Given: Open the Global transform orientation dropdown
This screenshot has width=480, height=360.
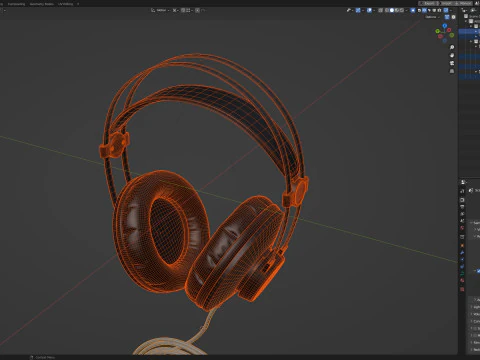Looking at the screenshot, I should coord(160,10).
